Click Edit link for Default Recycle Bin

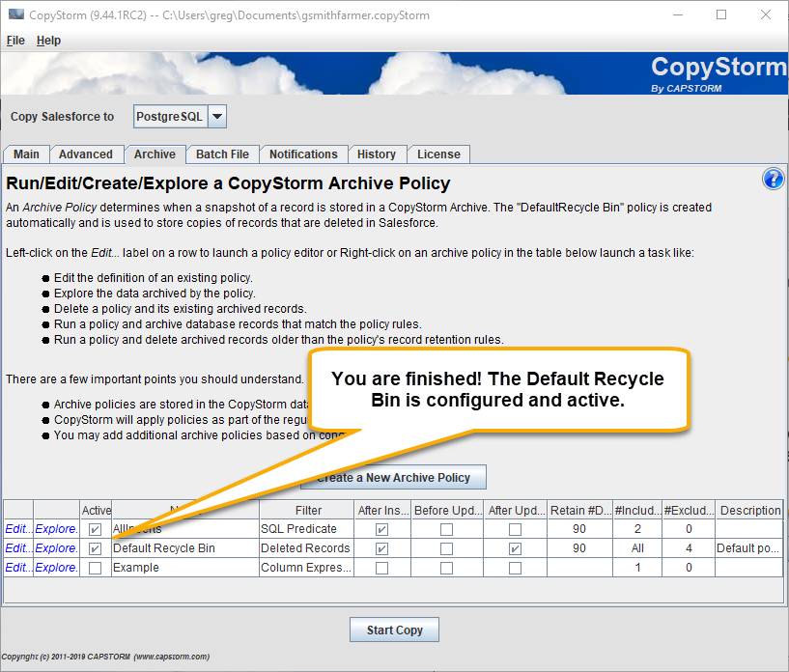pos(18,548)
